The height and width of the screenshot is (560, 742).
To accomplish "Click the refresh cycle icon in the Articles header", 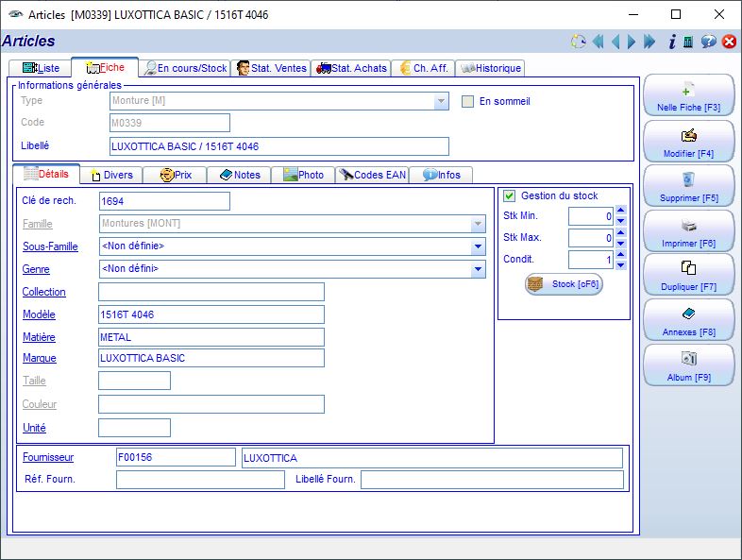I will pyautogui.click(x=578, y=42).
